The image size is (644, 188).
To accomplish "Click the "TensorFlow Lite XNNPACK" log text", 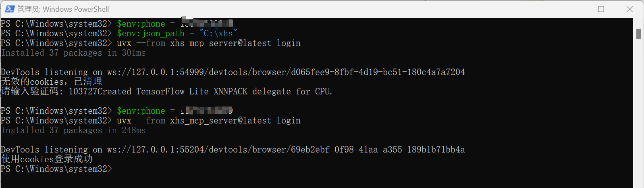I will click(191, 92).
